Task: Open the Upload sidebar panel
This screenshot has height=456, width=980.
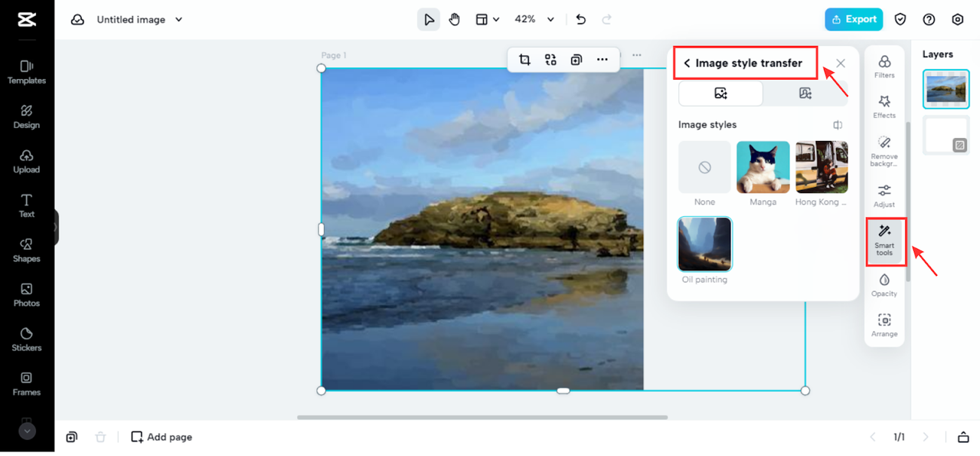Action: pos(27,161)
